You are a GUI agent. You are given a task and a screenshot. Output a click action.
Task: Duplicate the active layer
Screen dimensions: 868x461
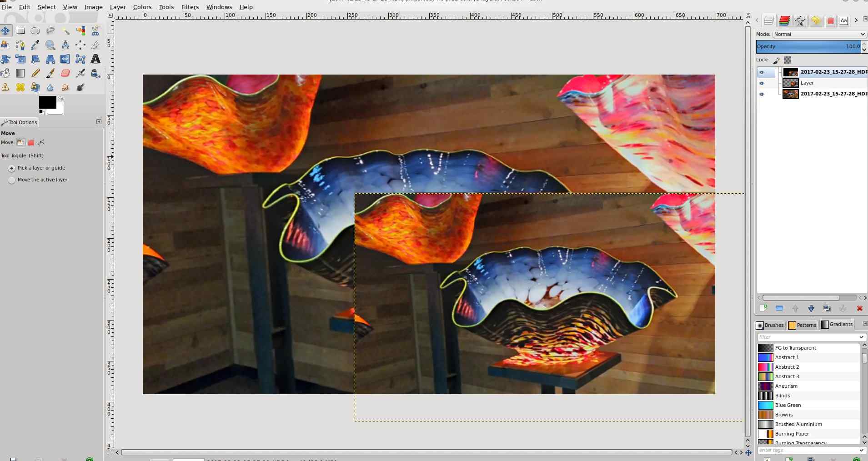point(827,308)
